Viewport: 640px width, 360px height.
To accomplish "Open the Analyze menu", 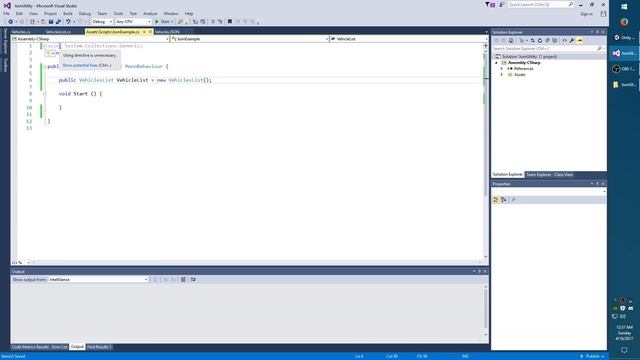I will click(150, 13).
